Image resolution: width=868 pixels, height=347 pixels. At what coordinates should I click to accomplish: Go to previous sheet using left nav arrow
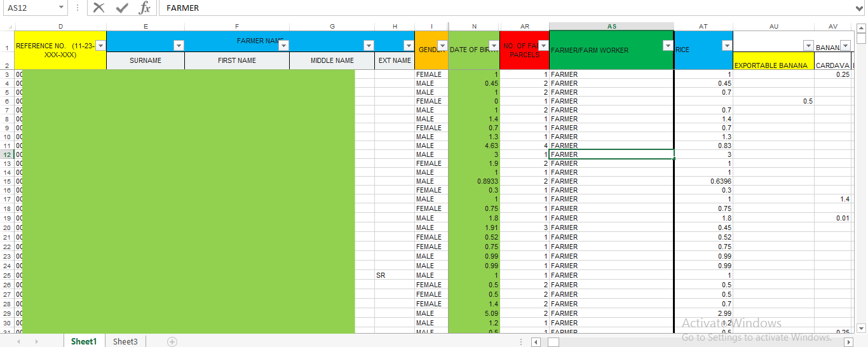click(18, 341)
